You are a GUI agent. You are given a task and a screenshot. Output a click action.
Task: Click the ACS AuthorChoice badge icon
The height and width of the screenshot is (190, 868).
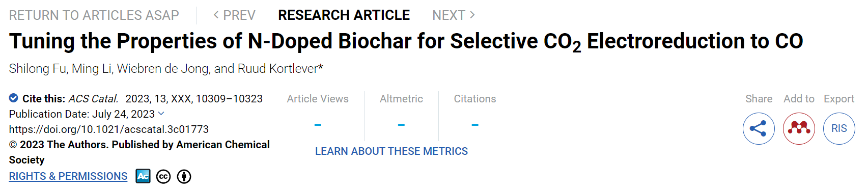click(x=143, y=176)
